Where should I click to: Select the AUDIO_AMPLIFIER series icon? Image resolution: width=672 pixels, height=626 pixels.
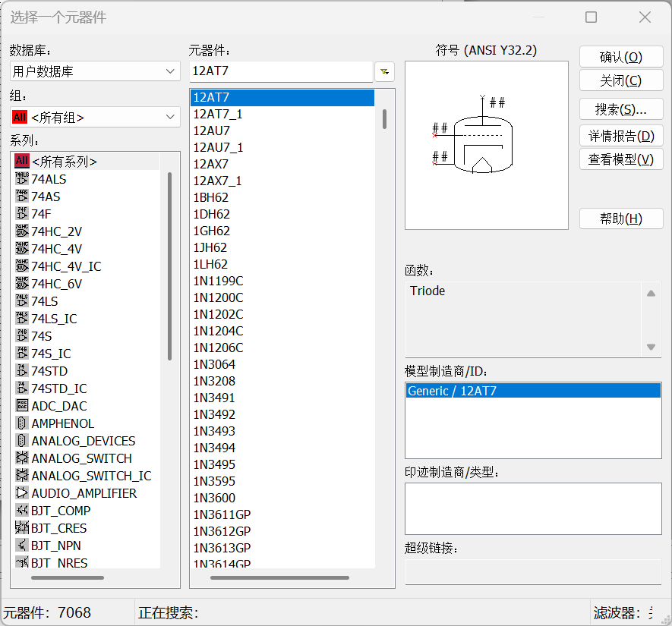click(21, 493)
